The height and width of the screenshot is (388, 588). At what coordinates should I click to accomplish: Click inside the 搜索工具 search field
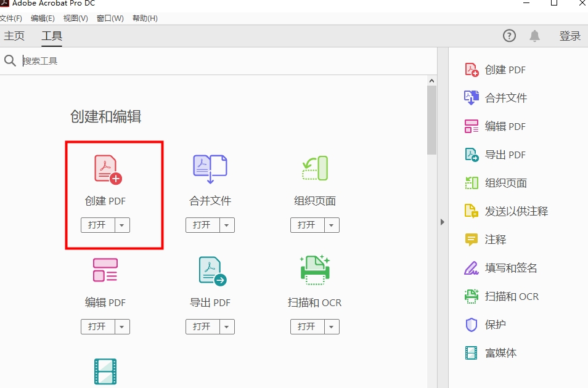[123, 60]
